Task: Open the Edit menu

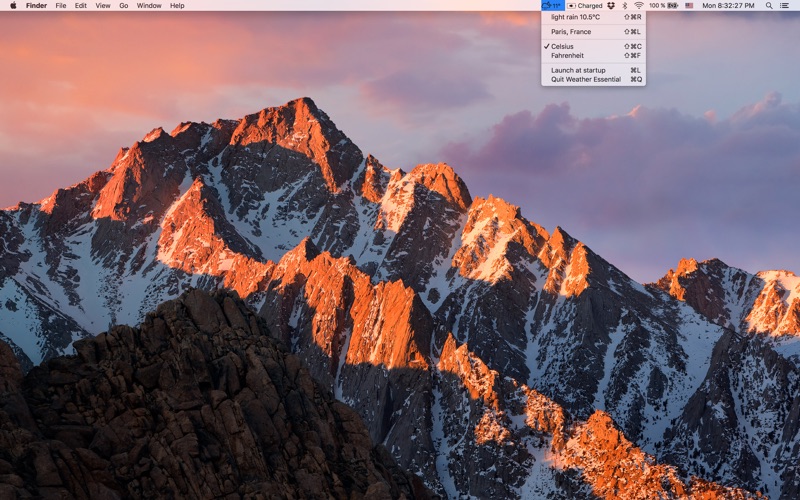Action: (81, 6)
